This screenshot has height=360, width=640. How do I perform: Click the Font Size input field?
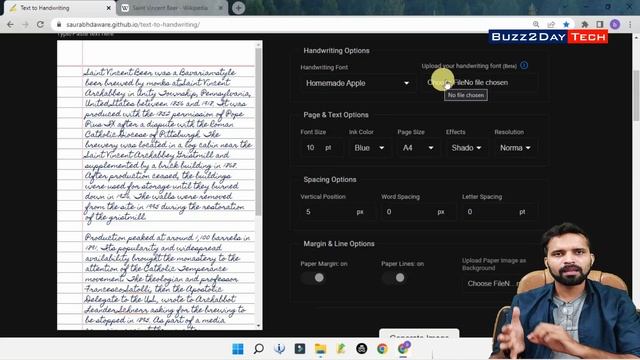(321, 148)
